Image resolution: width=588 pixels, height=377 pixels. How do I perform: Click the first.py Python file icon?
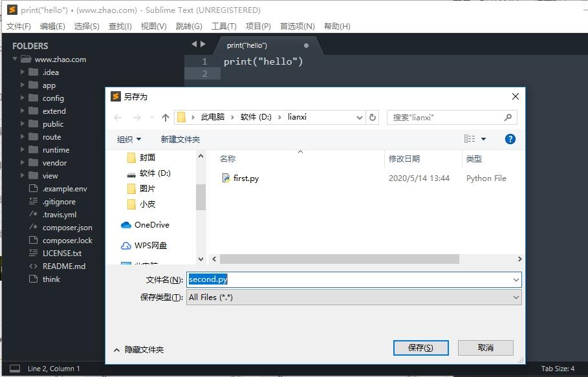[226, 178]
